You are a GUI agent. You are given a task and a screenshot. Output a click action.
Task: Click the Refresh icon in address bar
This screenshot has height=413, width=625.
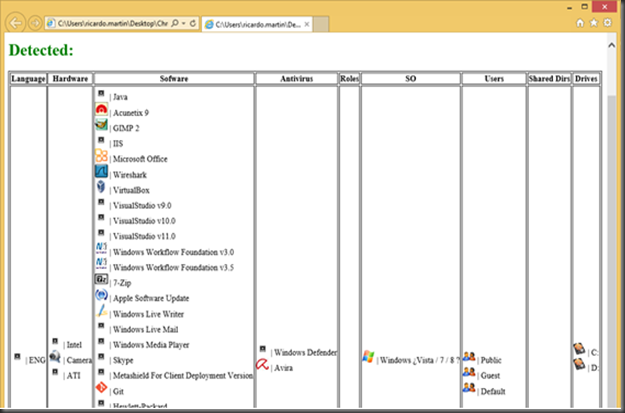(x=193, y=24)
